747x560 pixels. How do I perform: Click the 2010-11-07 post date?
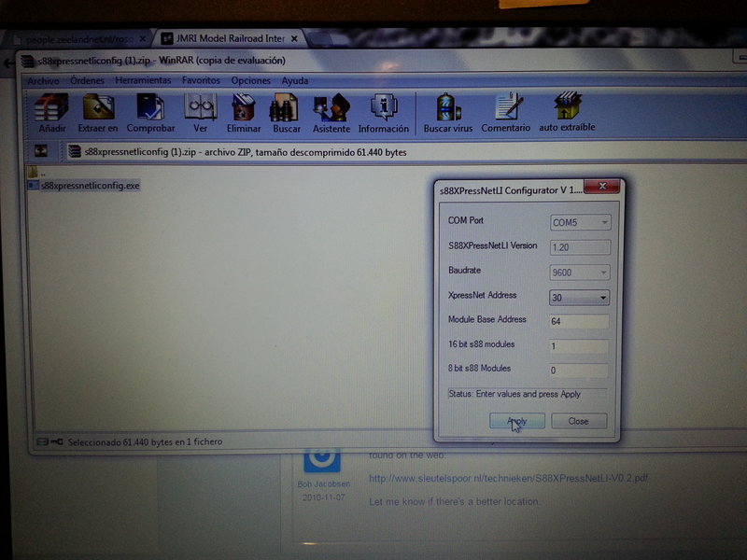[x=323, y=497]
